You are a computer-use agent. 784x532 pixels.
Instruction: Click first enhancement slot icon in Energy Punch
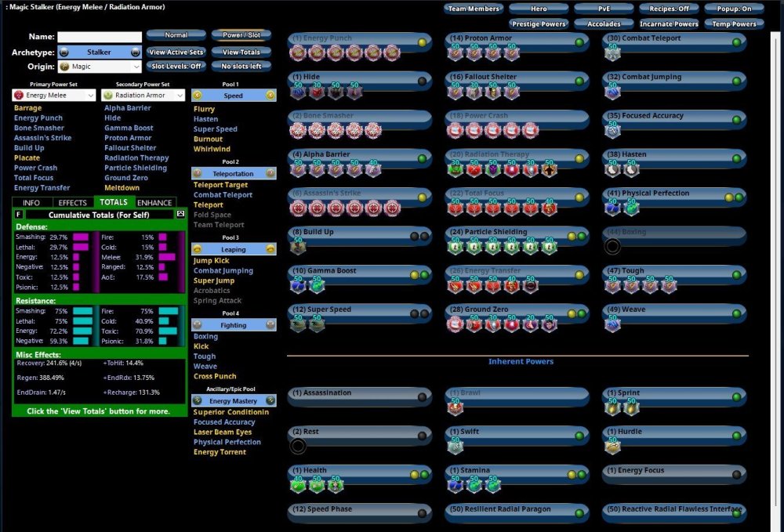point(297,53)
